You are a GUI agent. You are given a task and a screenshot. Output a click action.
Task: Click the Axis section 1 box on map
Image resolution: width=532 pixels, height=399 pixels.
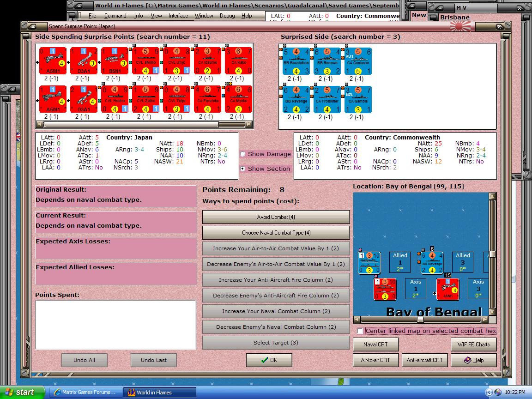tap(416, 288)
